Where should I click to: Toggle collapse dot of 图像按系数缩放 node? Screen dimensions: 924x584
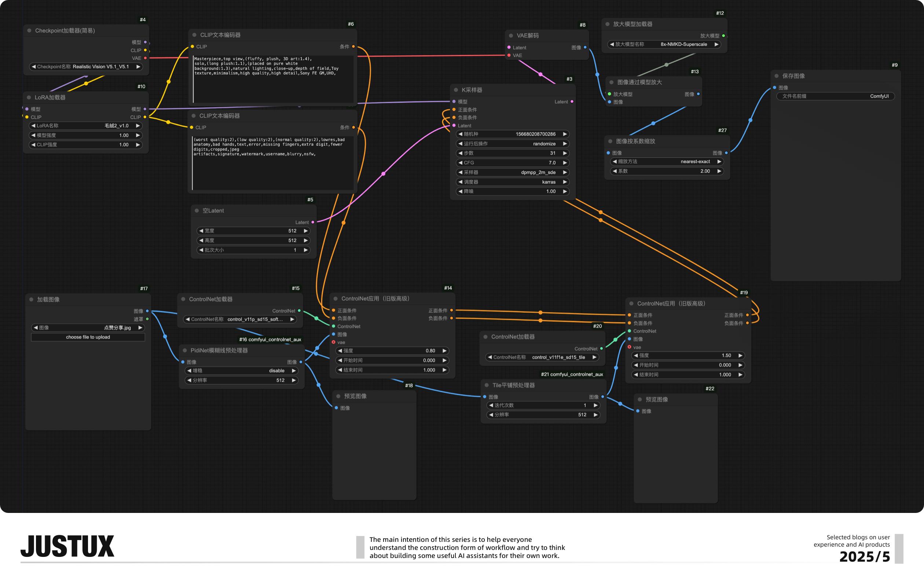610,141
